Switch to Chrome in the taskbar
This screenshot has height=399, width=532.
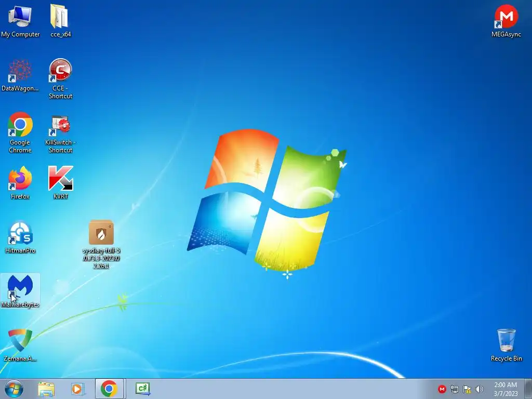point(109,389)
